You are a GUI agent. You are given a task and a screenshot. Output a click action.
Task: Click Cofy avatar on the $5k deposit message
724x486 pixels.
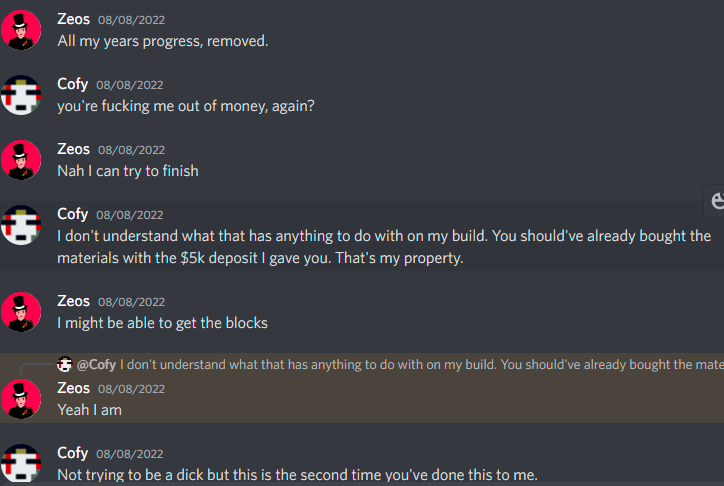click(x=21, y=225)
